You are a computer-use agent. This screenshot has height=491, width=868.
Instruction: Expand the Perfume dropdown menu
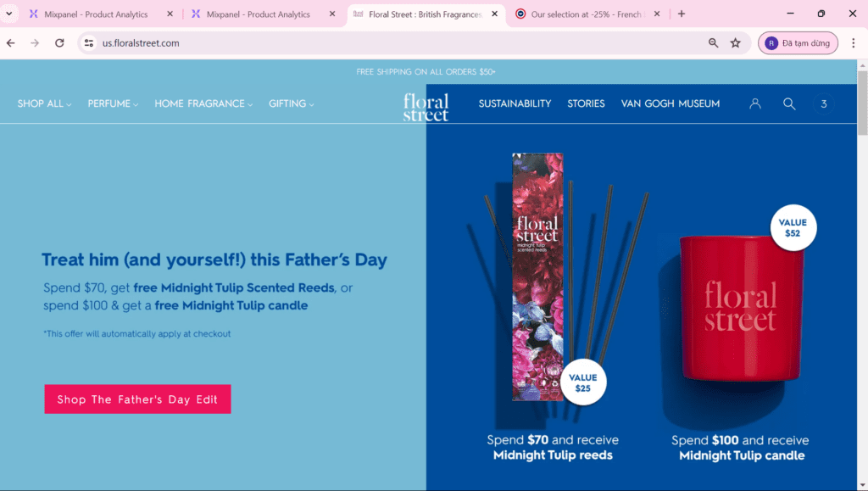pyautogui.click(x=114, y=103)
